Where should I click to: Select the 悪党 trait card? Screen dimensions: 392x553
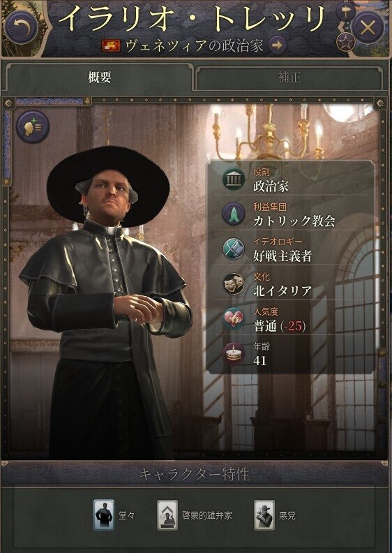(x=264, y=515)
